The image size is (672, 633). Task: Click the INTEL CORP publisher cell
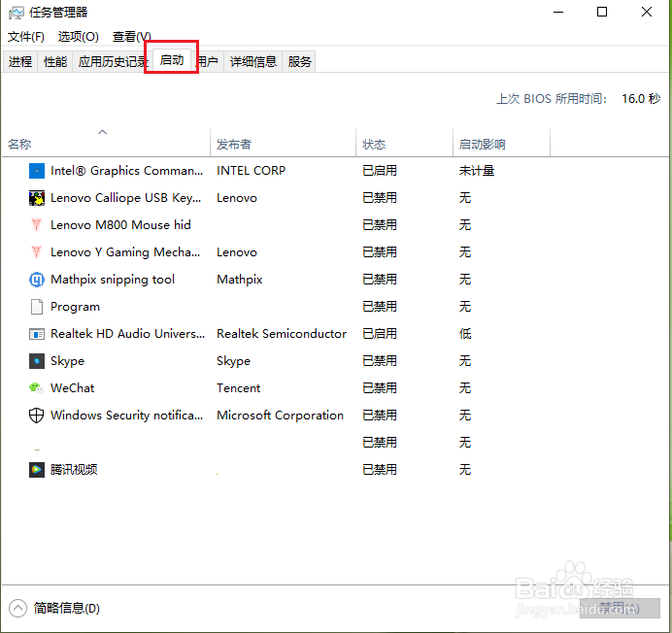[252, 171]
